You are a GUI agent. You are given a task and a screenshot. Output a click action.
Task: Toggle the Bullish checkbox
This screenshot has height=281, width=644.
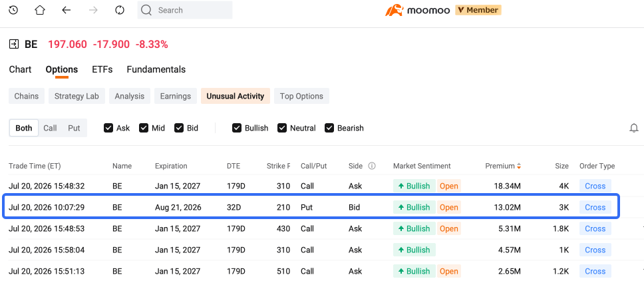237,128
